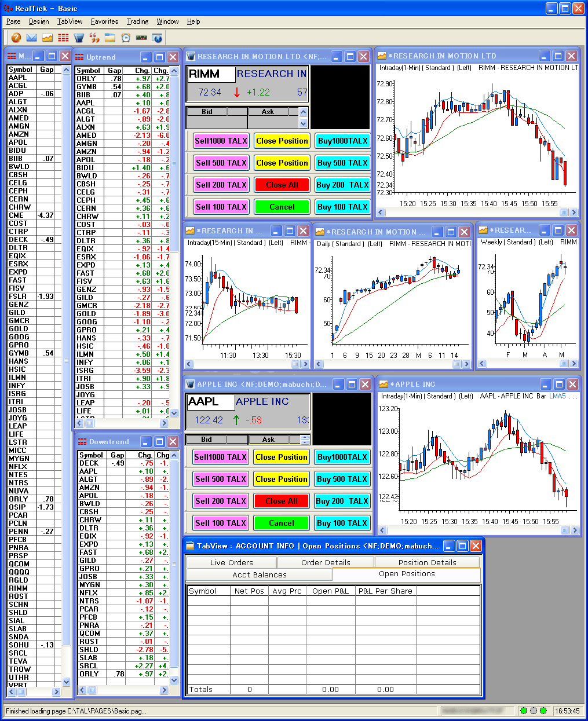Click the green Cancel in the RIMM window
The image size is (588, 721).
pos(282,207)
